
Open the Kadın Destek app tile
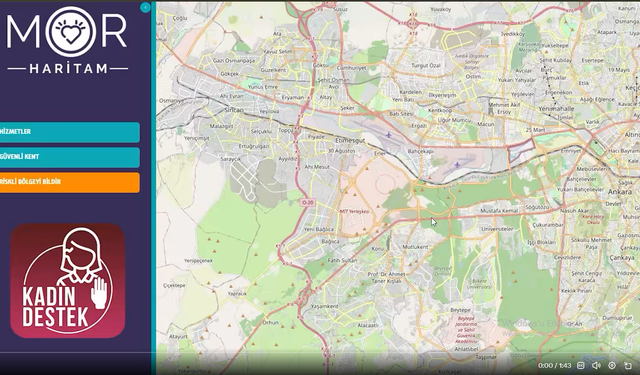(68, 281)
